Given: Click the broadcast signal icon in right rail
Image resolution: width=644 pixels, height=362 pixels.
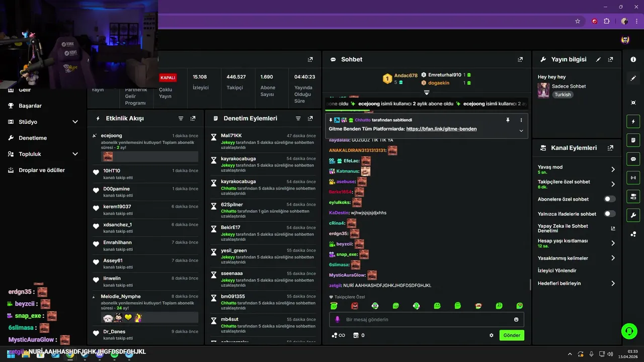Looking at the screenshot, I should (x=633, y=177).
